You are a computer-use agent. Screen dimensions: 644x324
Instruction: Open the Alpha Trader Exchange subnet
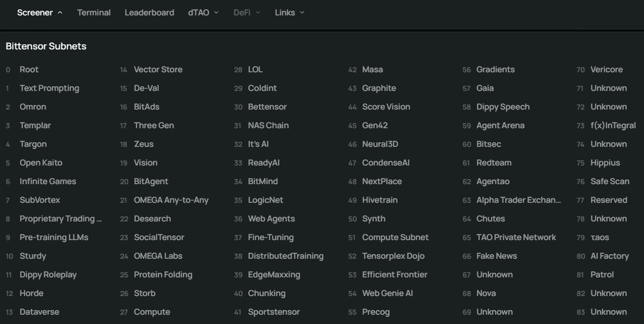click(x=518, y=200)
